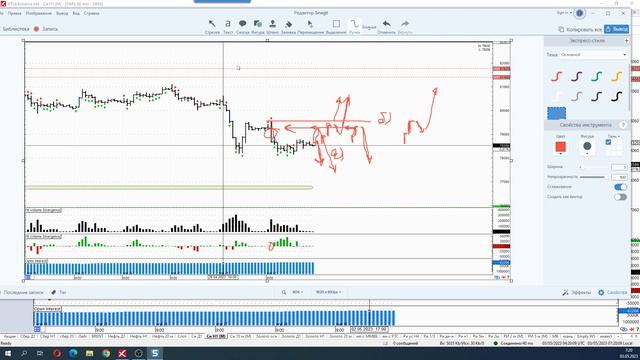The width and height of the screenshot is (640, 360).
Task: Open Google Chrome from the taskbar
Action: coord(106,353)
